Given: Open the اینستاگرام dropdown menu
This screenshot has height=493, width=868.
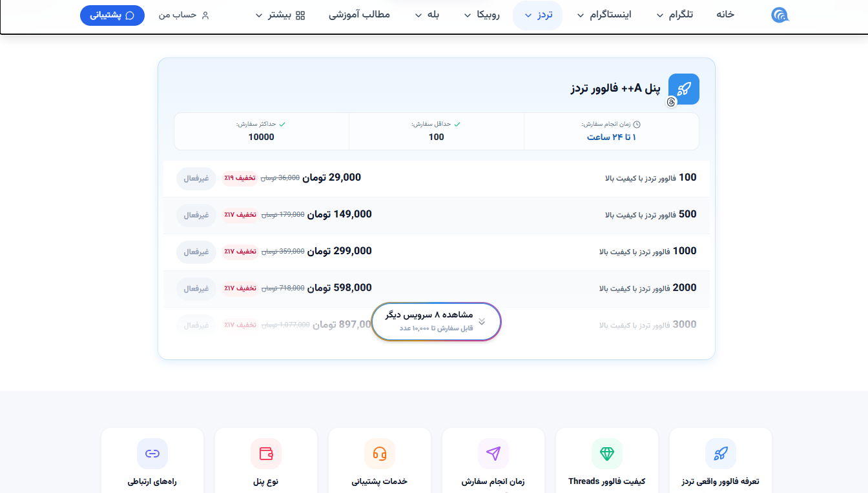Looking at the screenshot, I should point(604,15).
